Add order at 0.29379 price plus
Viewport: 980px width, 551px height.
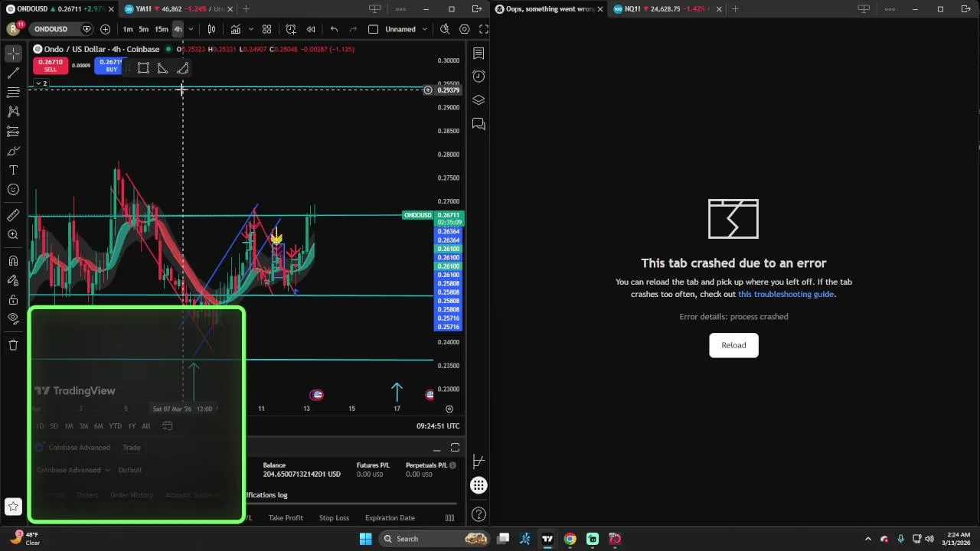[428, 90]
